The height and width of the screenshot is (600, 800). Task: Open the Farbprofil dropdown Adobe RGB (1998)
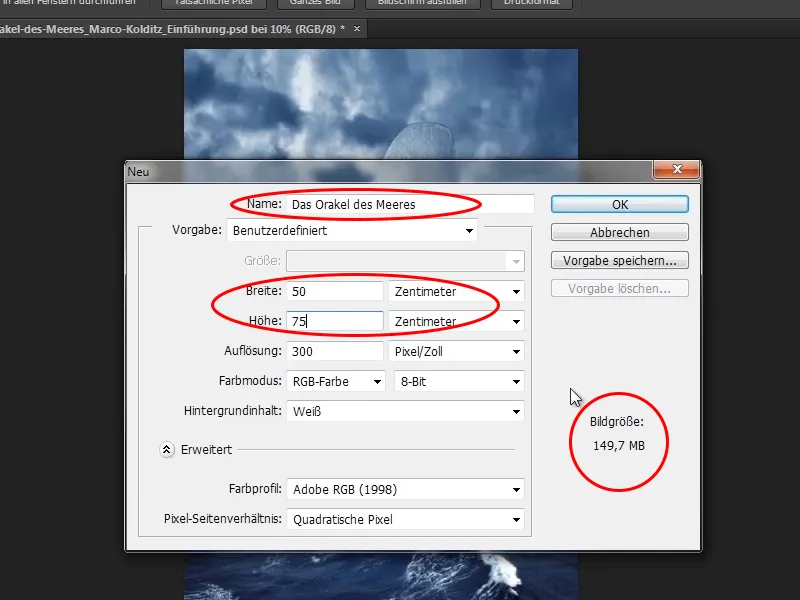click(x=406, y=489)
